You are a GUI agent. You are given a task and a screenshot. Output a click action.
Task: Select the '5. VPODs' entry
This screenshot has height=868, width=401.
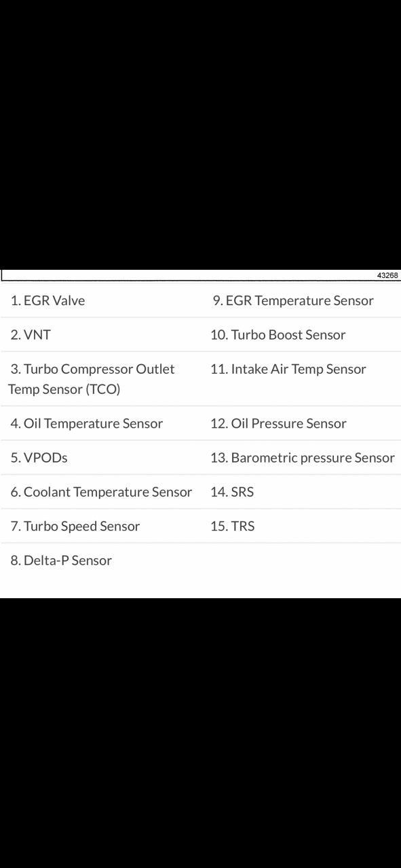pyautogui.click(x=39, y=458)
